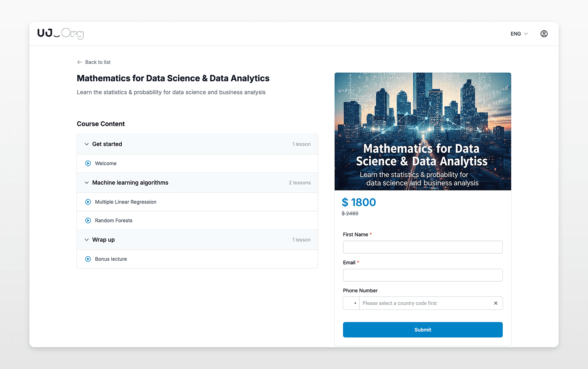Viewport: 588px width, 369px height.
Task: Click the back arrow icon
Action: click(x=79, y=62)
